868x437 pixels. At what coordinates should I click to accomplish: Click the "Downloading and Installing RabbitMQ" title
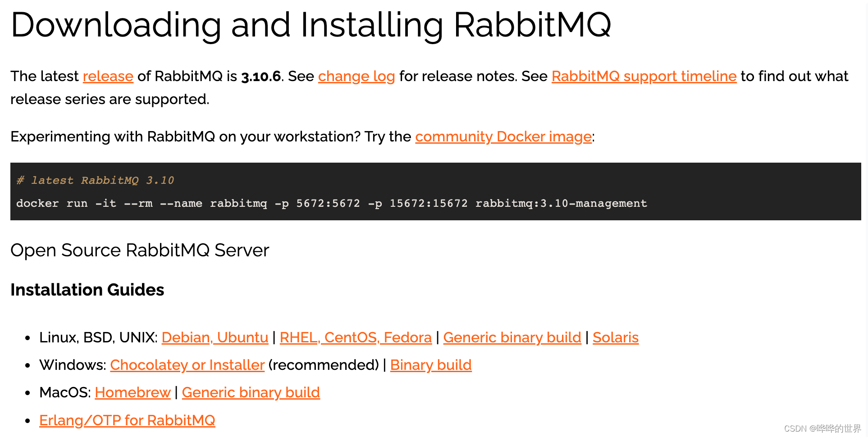pyautogui.click(x=311, y=25)
